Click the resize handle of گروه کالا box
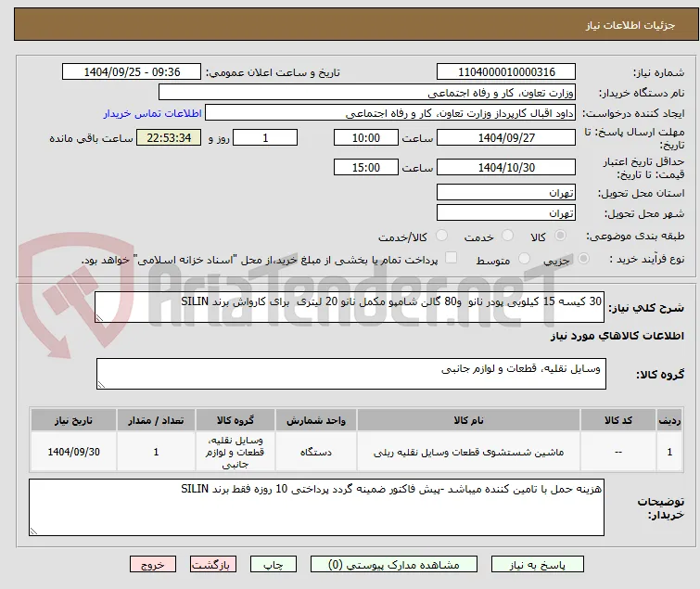Viewport: 700px width, 589px height. click(x=101, y=385)
